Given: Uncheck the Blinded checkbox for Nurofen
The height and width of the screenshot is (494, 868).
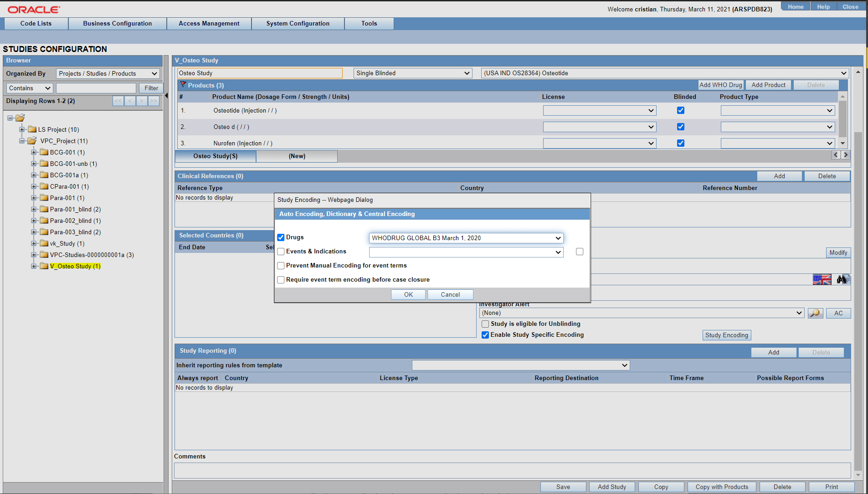Looking at the screenshot, I should click(681, 143).
